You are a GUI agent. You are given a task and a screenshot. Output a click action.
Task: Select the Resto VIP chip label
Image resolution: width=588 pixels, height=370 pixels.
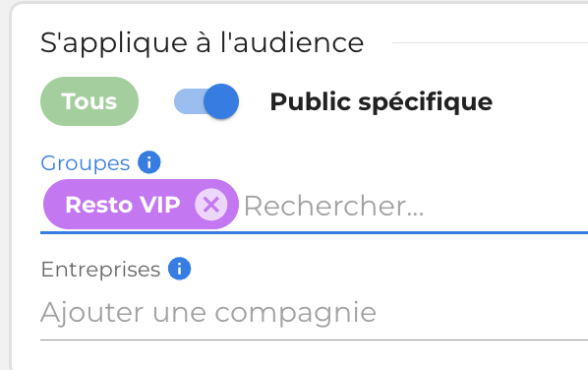click(x=123, y=205)
